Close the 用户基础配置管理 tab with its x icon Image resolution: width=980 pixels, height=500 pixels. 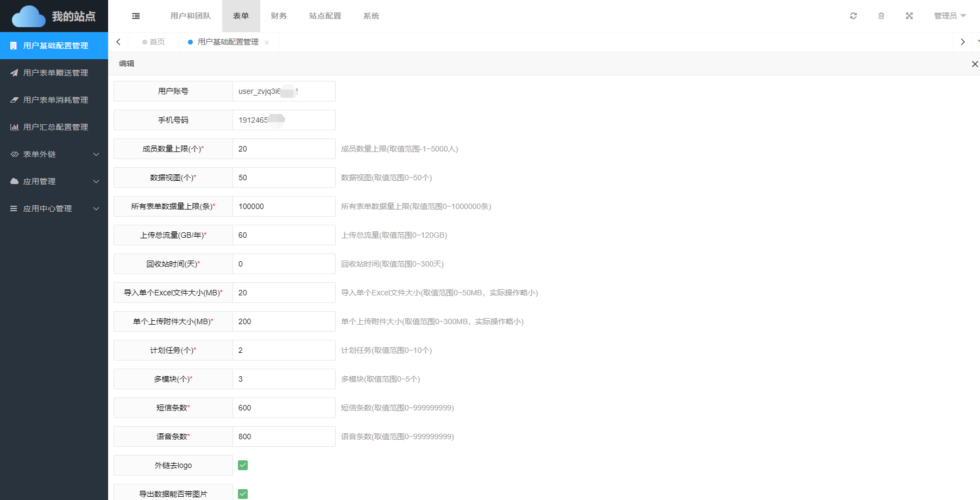[x=267, y=42]
